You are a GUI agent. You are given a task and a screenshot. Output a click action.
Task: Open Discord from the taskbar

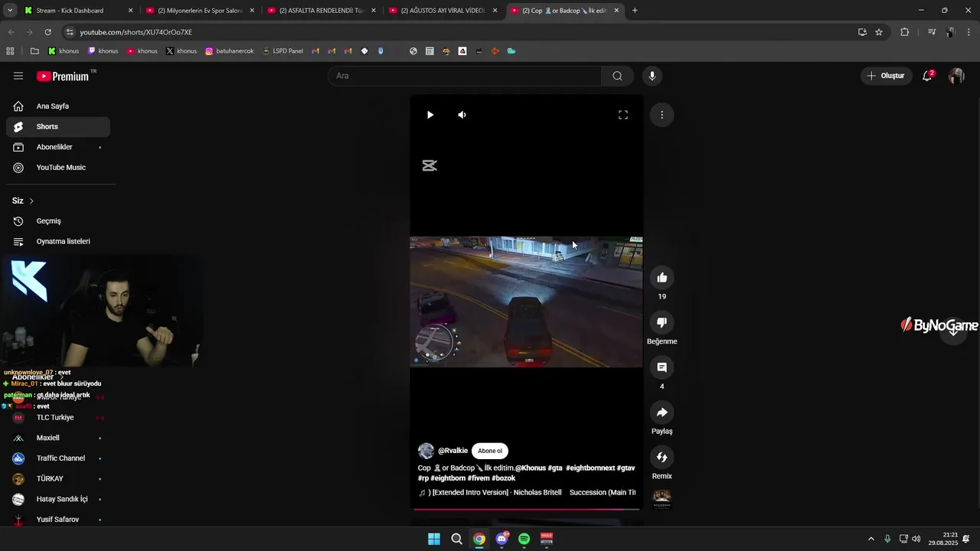click(501, 539)
